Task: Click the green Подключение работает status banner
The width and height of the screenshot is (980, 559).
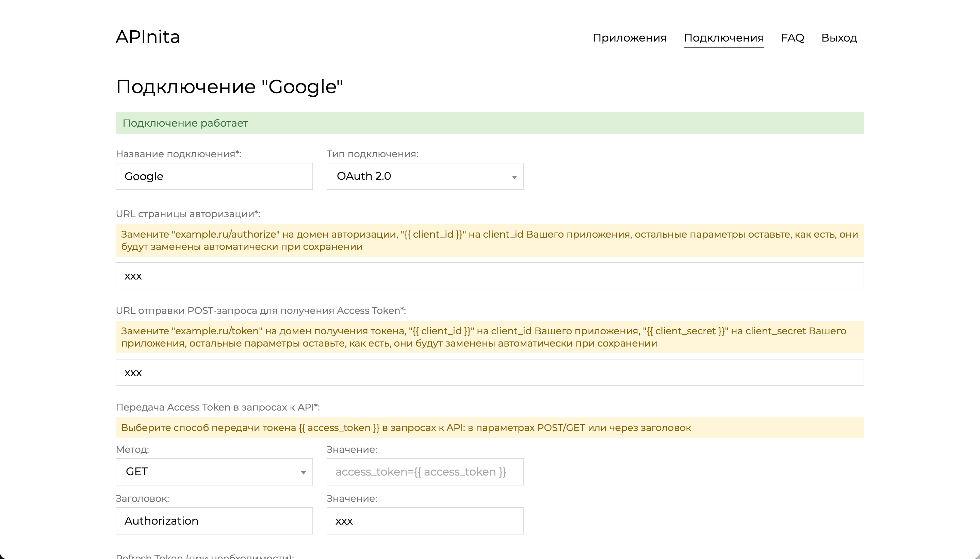Action: [490, 123]
